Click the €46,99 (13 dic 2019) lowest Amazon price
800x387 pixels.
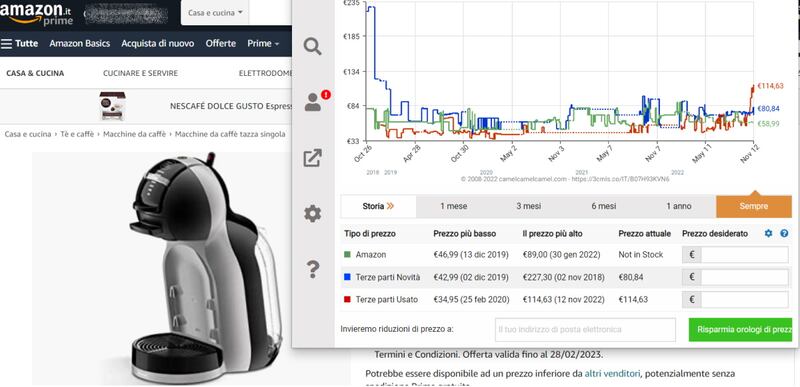(471, 254)
